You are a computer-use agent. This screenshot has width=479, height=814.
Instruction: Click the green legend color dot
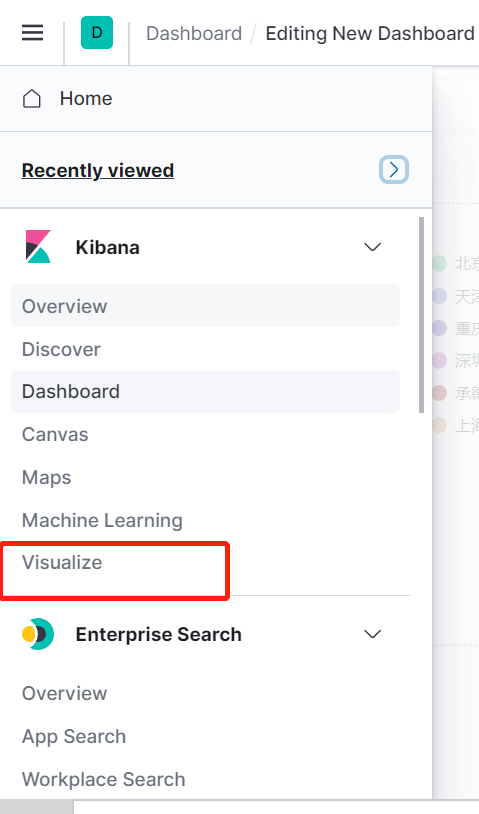pyautogui.click(x=440, y=264)
